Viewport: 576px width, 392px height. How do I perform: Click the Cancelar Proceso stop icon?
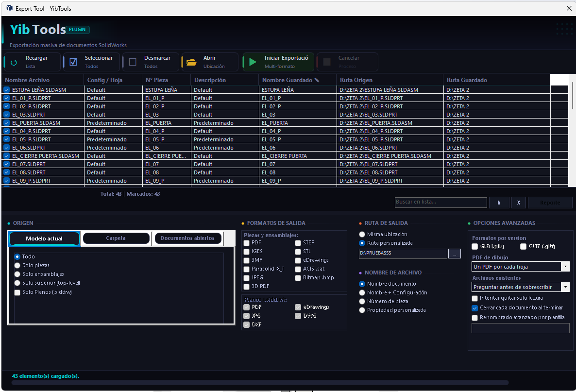tap(327, 62)
